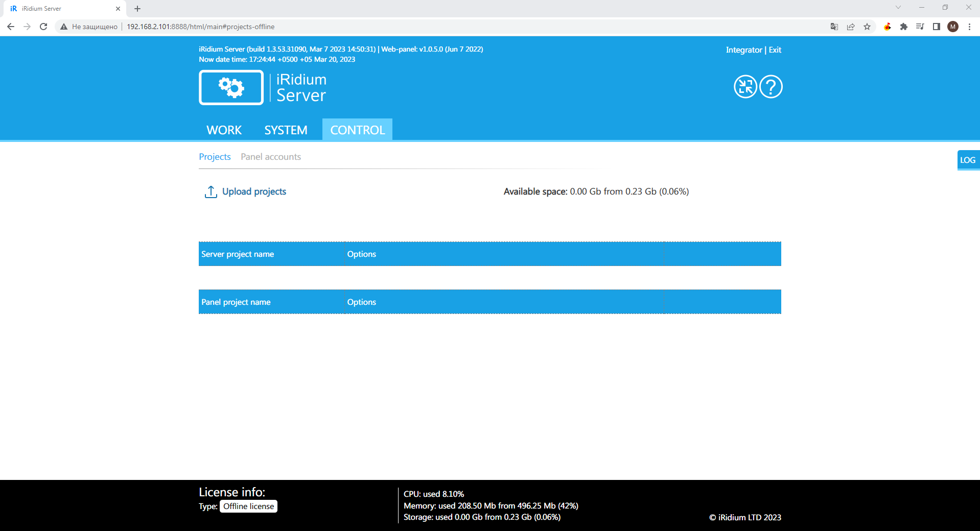
Task: Click the upload arrow icon
Action: point(211,192)
